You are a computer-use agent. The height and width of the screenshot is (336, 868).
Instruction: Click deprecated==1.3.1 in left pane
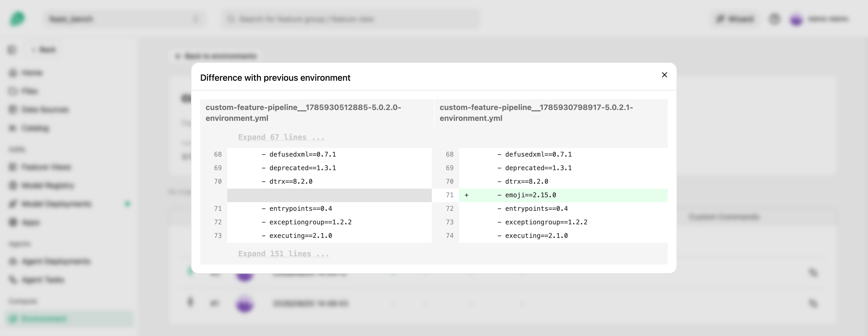303,168
